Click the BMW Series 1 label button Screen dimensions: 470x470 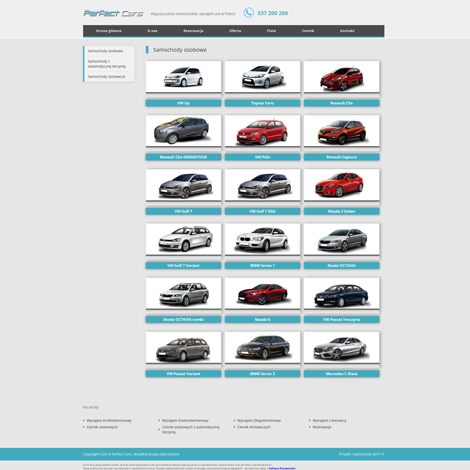point(262,265)
